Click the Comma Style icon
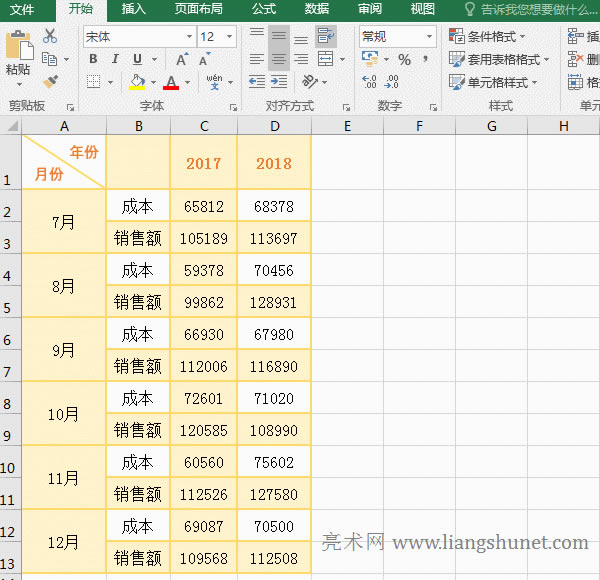This screenshot has width=600, height=580. click(x=427, y=60)
